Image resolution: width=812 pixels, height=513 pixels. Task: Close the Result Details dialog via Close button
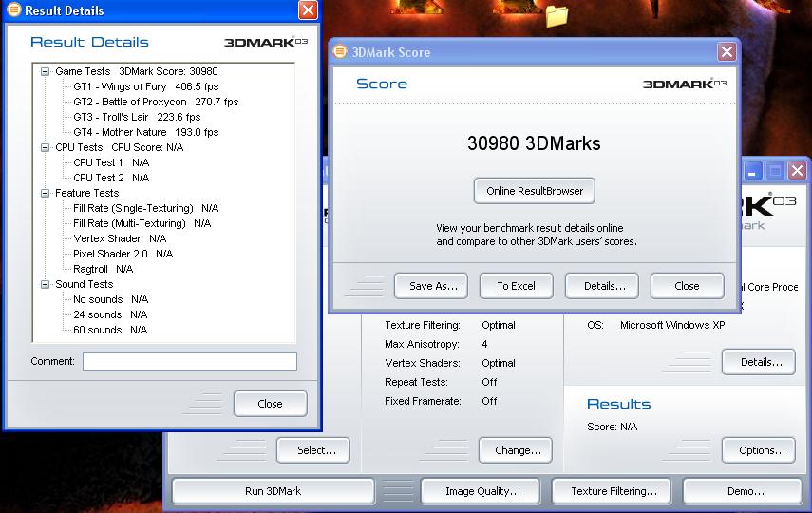271,404
